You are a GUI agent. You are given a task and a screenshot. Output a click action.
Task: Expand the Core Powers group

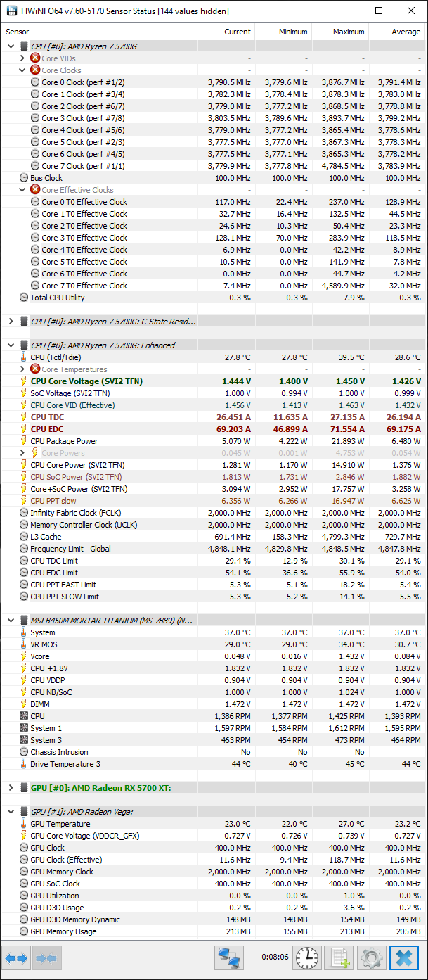tap(22, 453)
